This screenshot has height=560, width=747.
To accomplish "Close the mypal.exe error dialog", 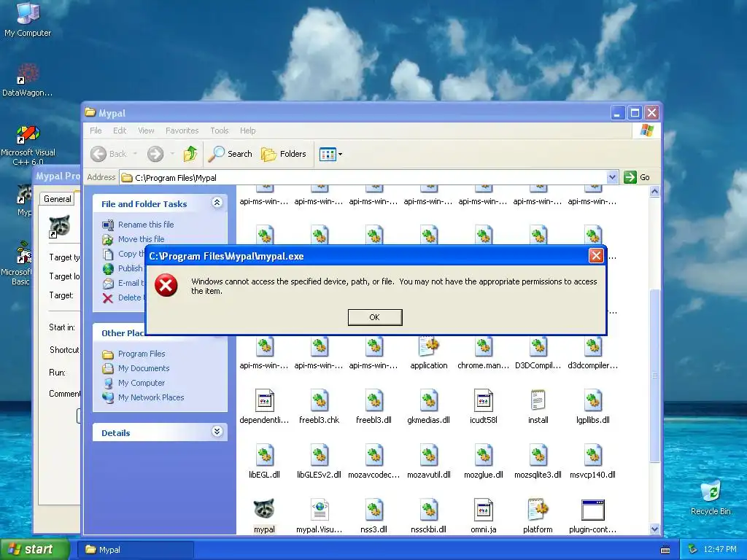I will [x=596, y=256].
